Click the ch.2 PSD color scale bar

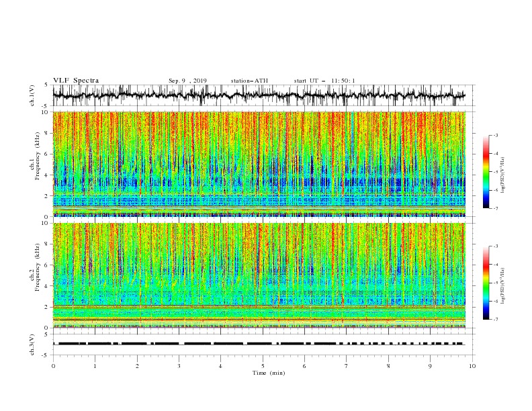[x=486, y=283]
